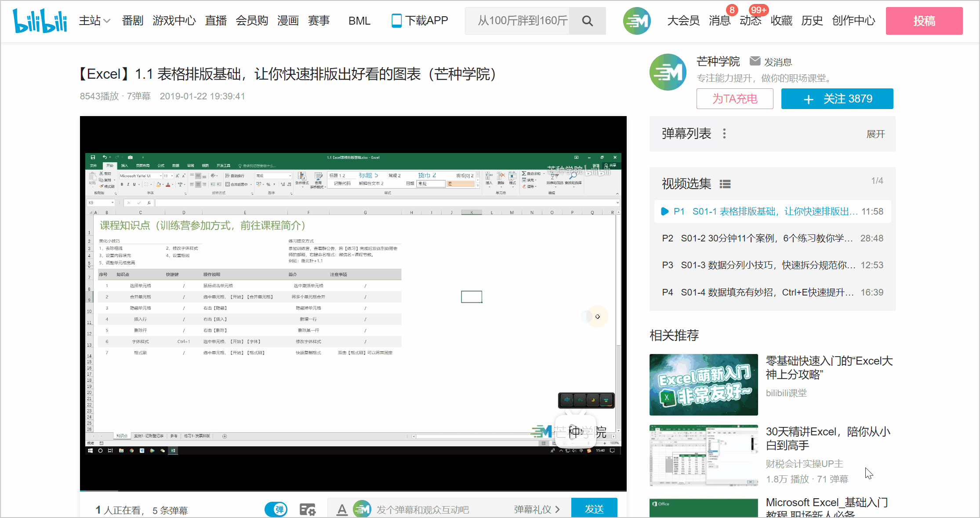
Task: Open the phone icon for 下载APP
Action: point(396,21)
